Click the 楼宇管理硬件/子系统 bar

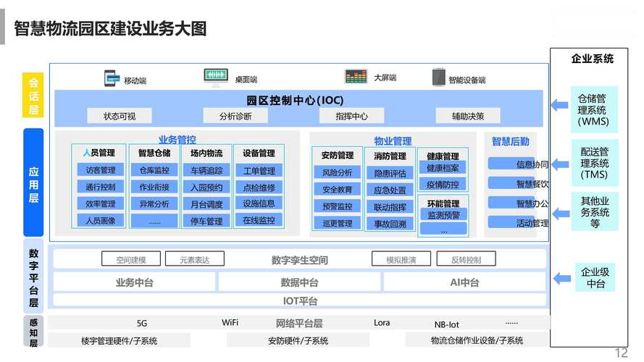tap(119, 340)
